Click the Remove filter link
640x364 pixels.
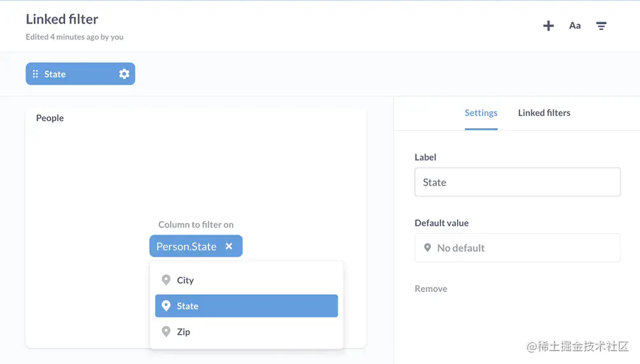tap(431, 289)
